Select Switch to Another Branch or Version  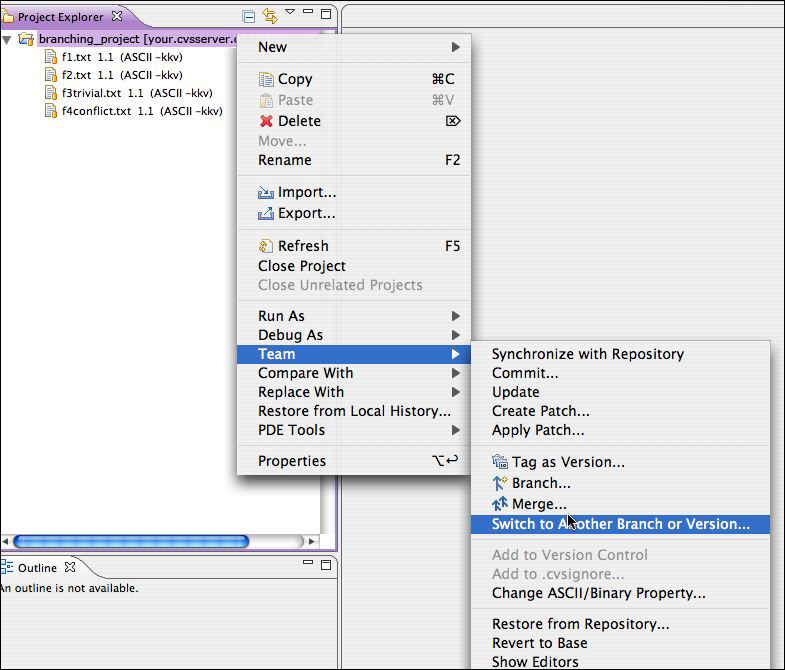[620, 524]
